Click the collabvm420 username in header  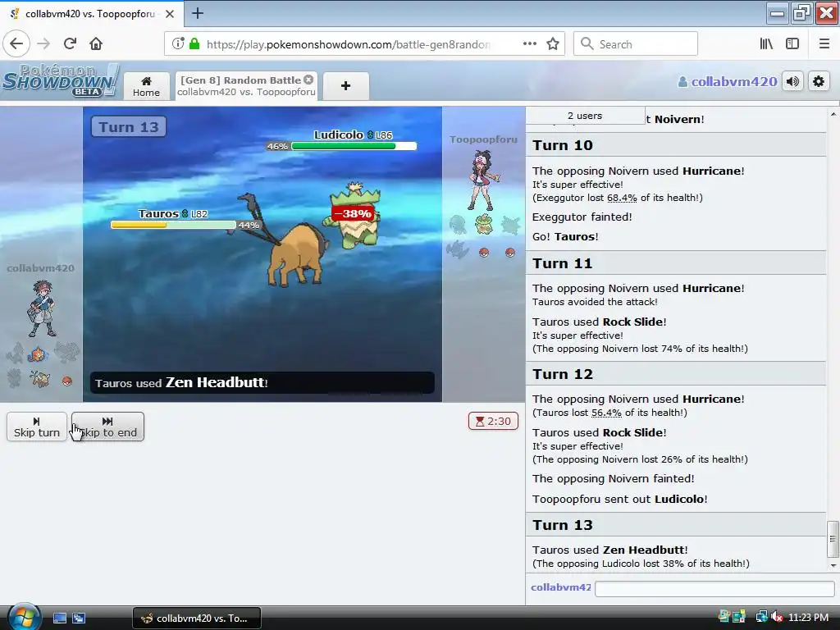[x=728, y=81]
